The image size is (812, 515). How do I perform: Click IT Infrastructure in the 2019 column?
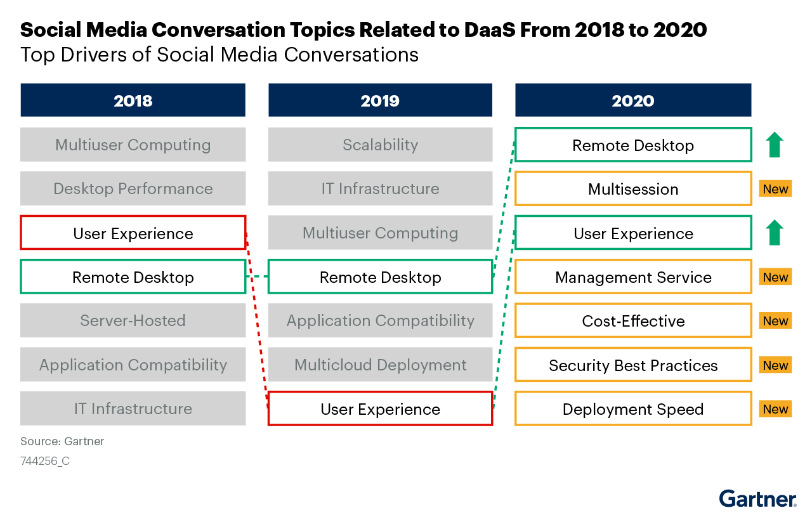[380, 188]
